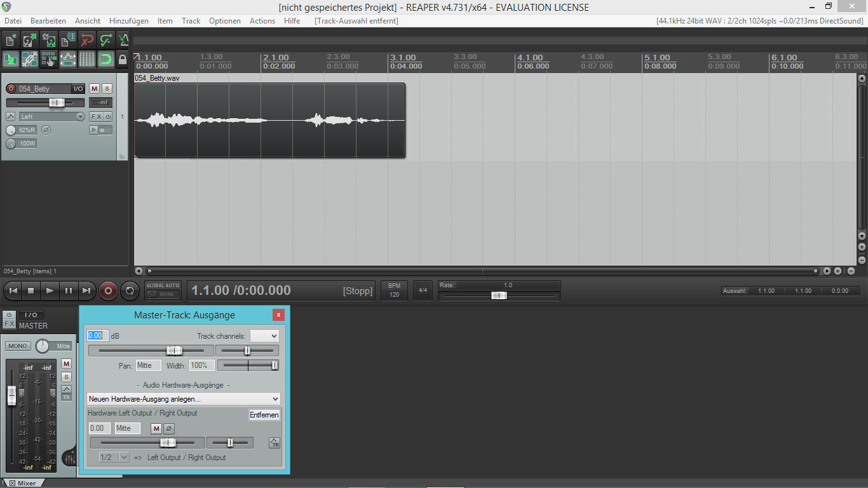Image resolution: width=868 pixels, height=488 pixels.
Task: Click the padlock locking icon
Action: tap(123, 60)
